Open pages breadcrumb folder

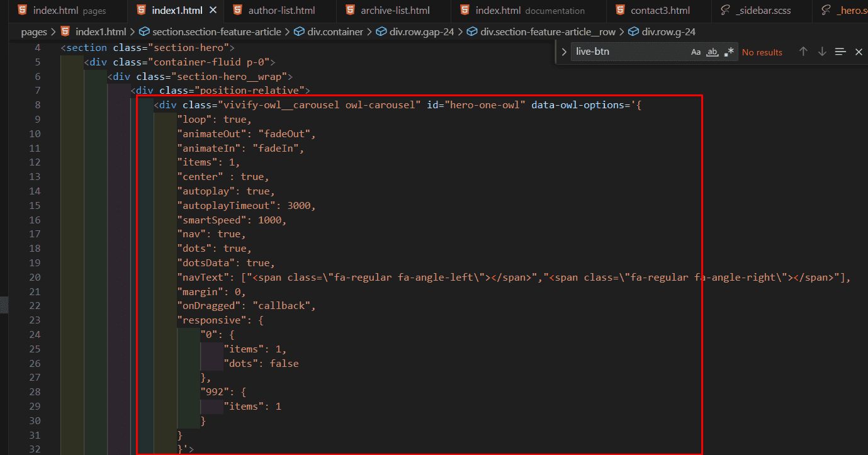pyautogui.click(x=34, y=31)
